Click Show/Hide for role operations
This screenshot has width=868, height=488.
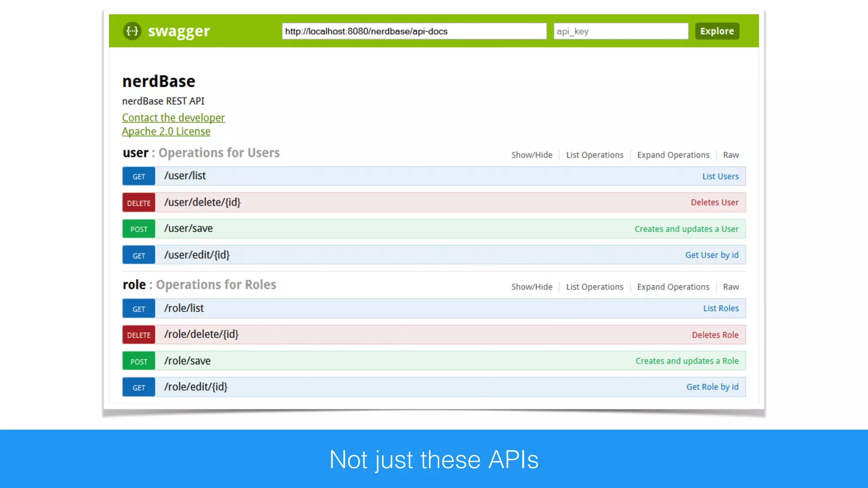531,287
